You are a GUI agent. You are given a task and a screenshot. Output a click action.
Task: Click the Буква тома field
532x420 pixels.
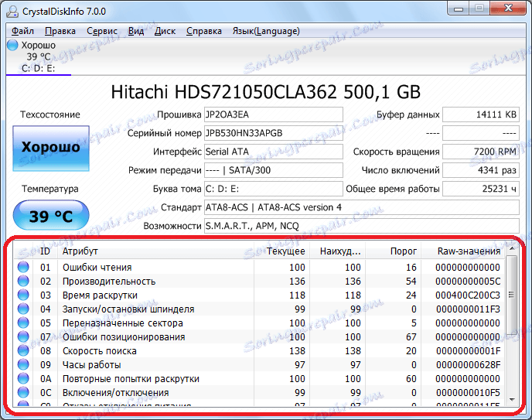pos(274,189)
